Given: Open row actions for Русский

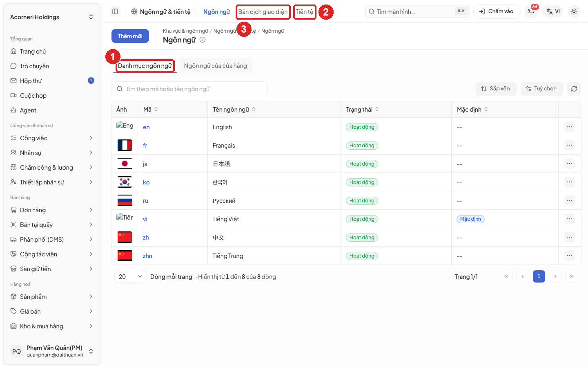Looking at the screenshot, I should pyautogui.click(x=569, y=200).
